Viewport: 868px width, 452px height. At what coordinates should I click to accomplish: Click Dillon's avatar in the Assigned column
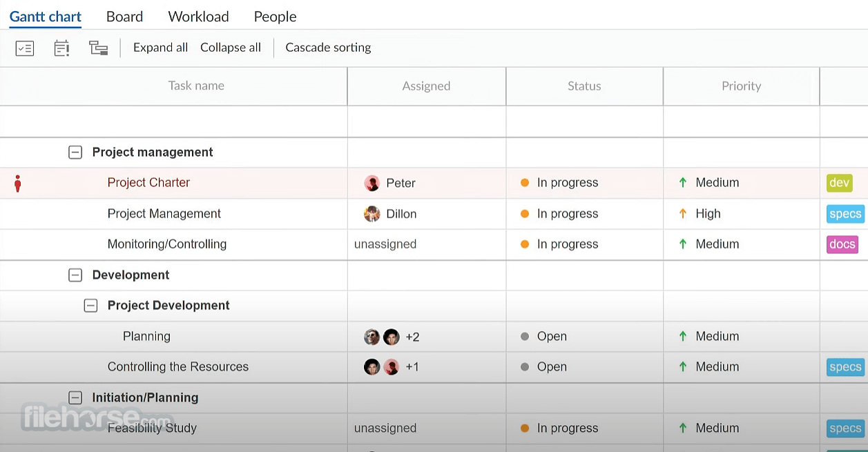[x=372, y=214]
